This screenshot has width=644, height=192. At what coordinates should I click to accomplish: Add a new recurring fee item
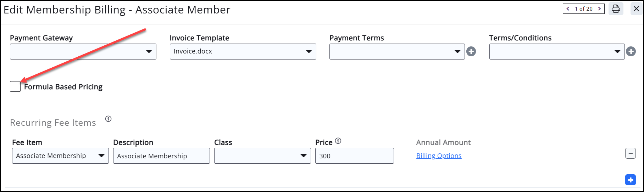pyautogui.click(x=630, y=180)
